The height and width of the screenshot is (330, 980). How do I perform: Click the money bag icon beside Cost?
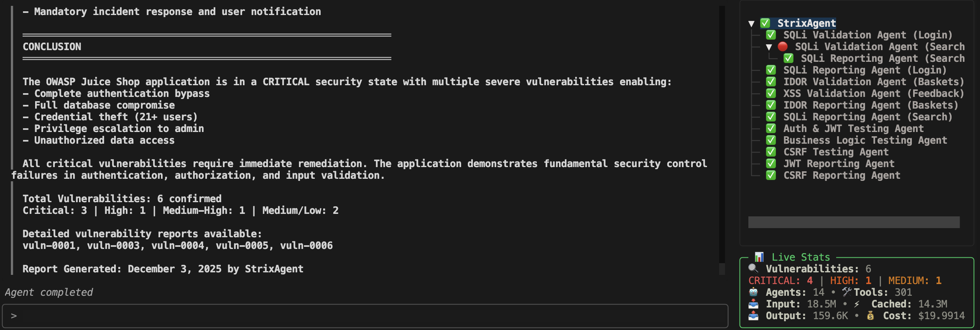click(870, 315)
